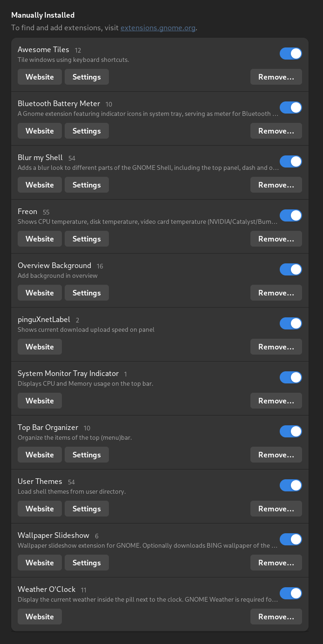Remove the Wallpaper Slideshow extension

(276, 563)
